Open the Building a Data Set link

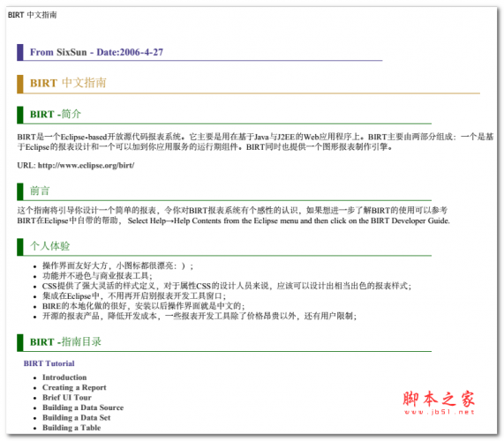click(77, 417)
